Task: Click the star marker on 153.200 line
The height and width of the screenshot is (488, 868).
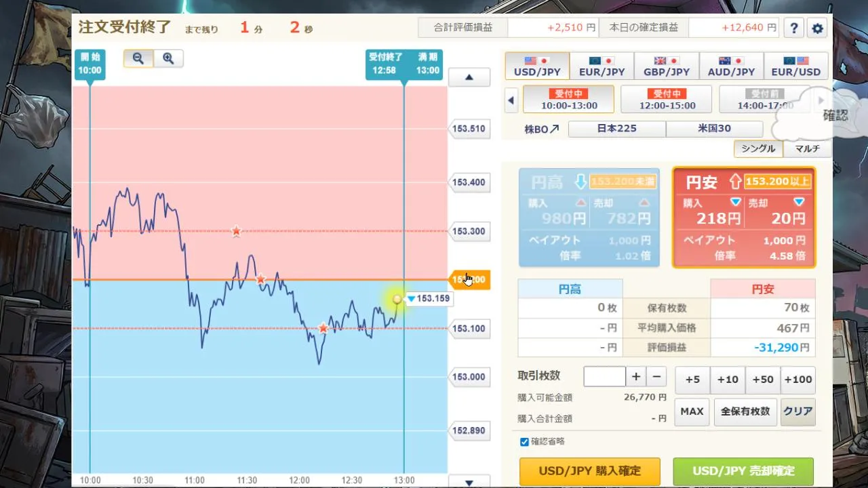Action: 260,279
